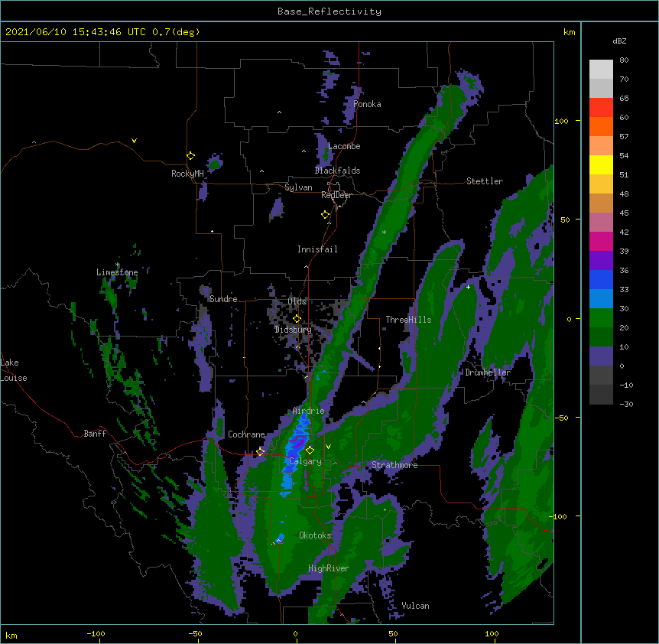Click the -30 value in dBZ legend
The image size is (659, 644).
coord(626,405)
